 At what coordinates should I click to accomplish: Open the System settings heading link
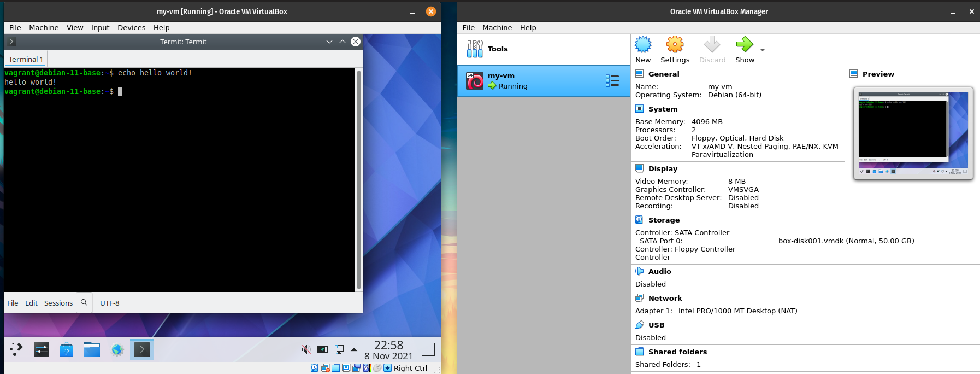pos(663,109)
